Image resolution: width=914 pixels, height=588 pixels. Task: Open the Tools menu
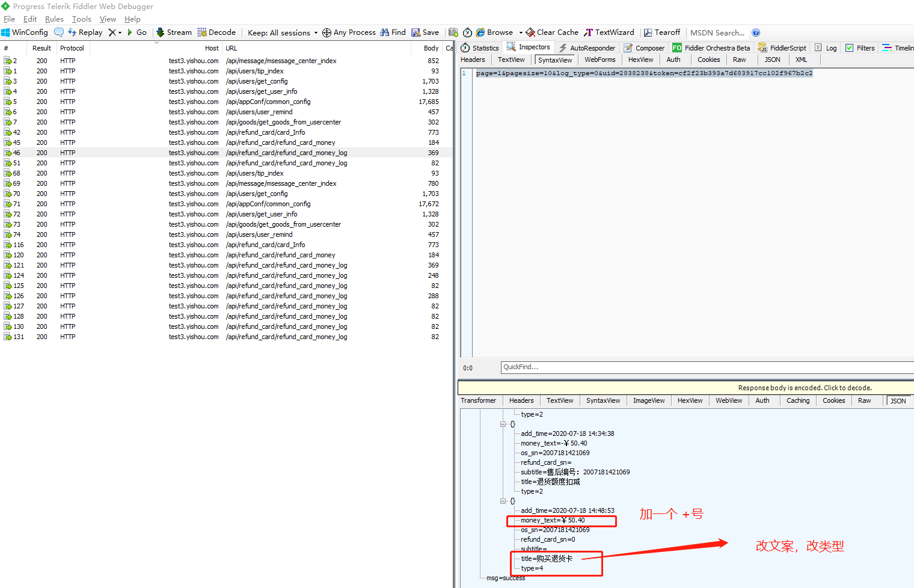(82, 19)
